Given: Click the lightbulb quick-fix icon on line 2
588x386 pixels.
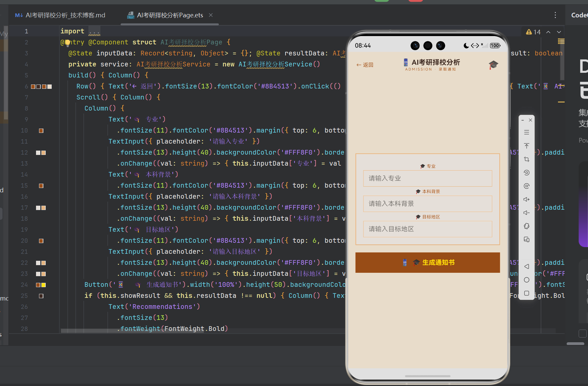Looking at the screenshot, I should (67, 43).
